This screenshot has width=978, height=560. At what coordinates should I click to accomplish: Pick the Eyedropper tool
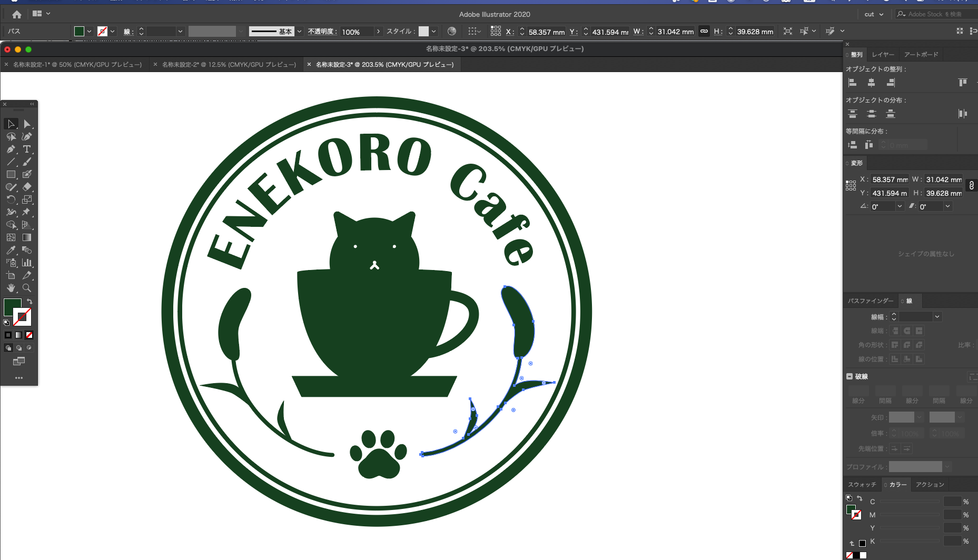(x=11, y=251)
